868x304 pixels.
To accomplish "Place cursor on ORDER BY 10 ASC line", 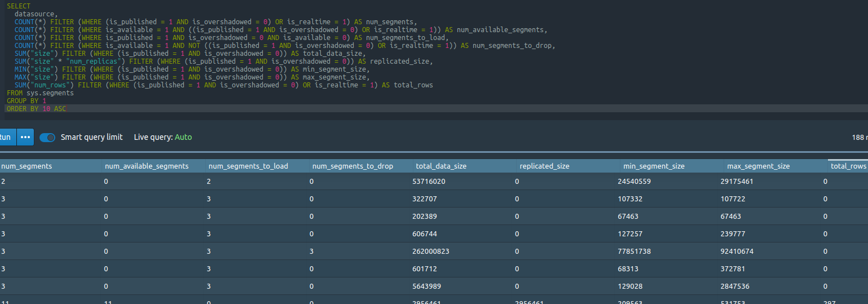I will tap(36, 108).
